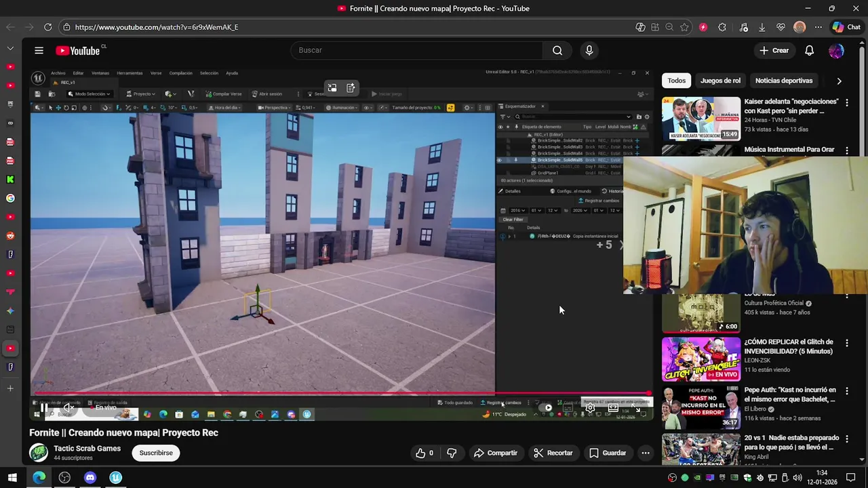Viewport: 868px width, 488px height.
Task: Open video player settings gear
Action: click(x=590, y=408)
